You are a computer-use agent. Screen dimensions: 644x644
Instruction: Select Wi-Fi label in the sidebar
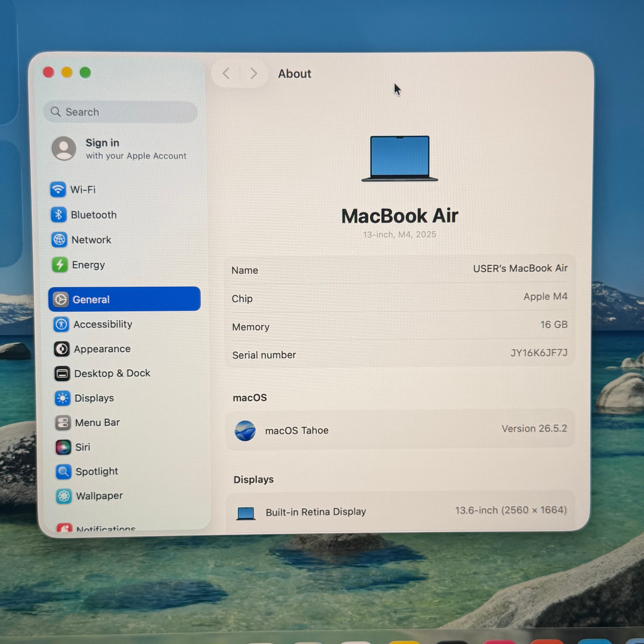(x=83, y=190)
